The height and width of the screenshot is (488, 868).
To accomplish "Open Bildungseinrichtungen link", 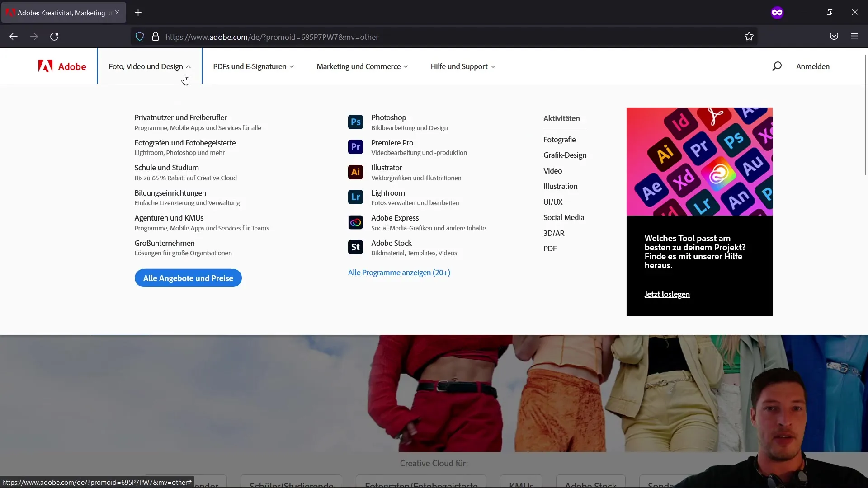I will (170, 193).
